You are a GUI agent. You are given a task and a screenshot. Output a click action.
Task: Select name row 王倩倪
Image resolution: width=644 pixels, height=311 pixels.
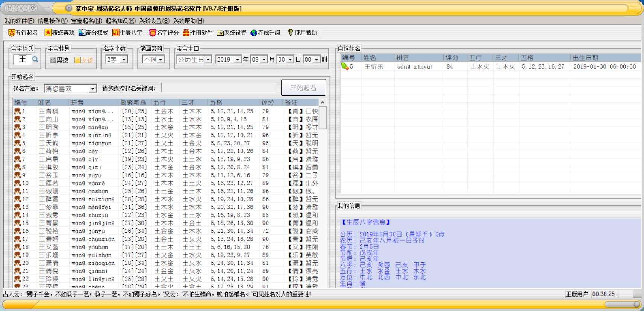pyautogui.click(x=166, y=271)
